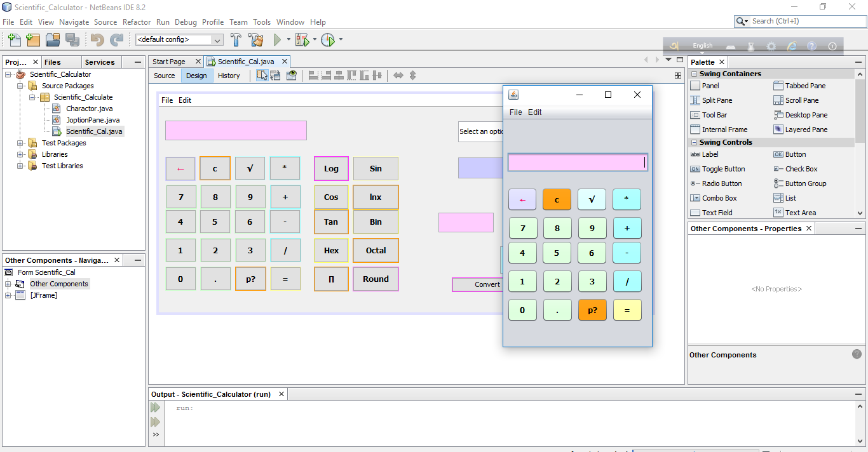Expand the Test Packages node
868x452 pixels.
[20, 143]
